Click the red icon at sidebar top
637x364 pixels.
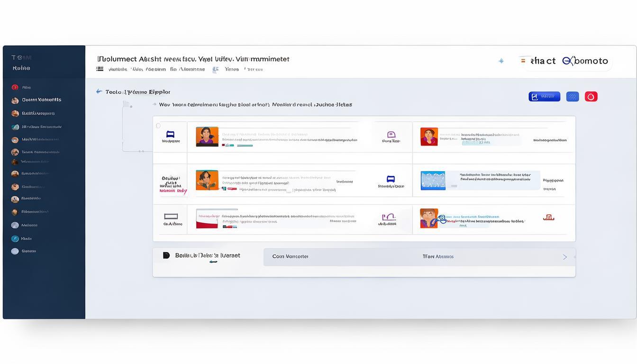pos(15,87)
